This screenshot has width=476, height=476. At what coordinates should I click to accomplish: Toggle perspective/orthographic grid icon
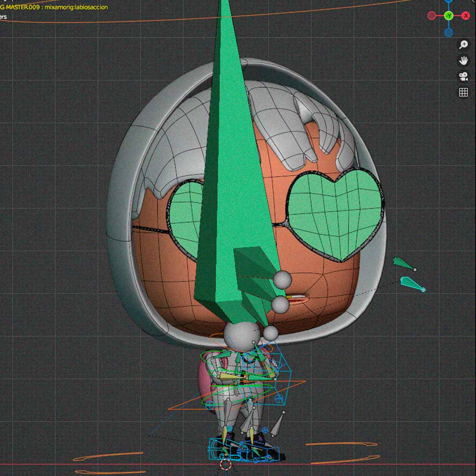463,93
